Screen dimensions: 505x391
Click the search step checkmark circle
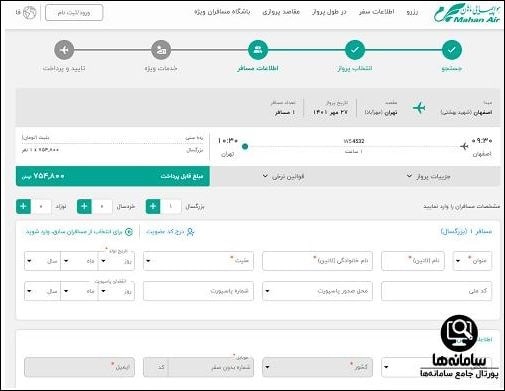(x=452, y=50)
